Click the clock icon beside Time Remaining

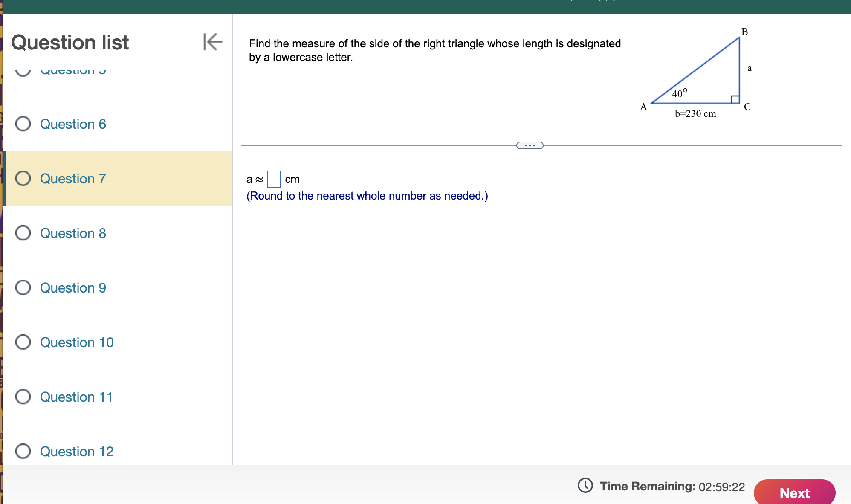585,485
